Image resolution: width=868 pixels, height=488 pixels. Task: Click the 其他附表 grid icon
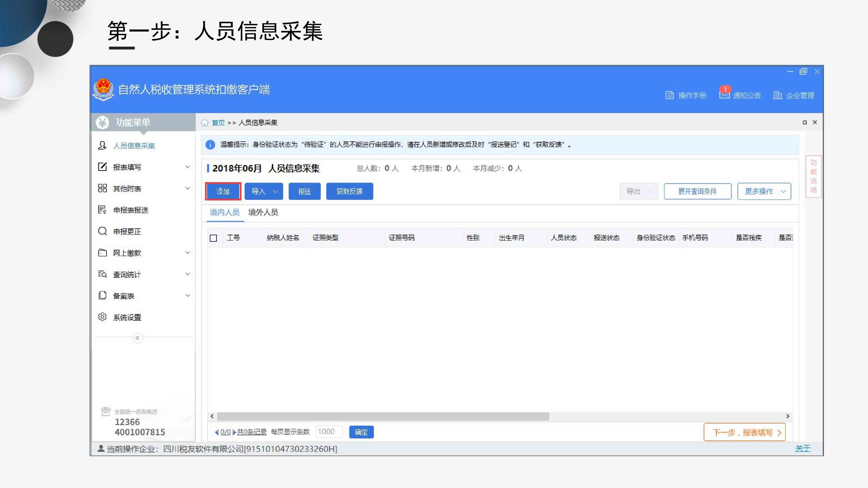coord(102,188)
